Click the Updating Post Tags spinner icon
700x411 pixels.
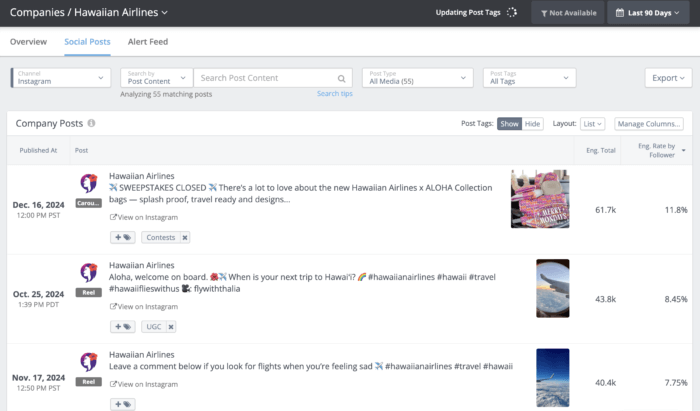pyautogui.click(x=512, y=12)
